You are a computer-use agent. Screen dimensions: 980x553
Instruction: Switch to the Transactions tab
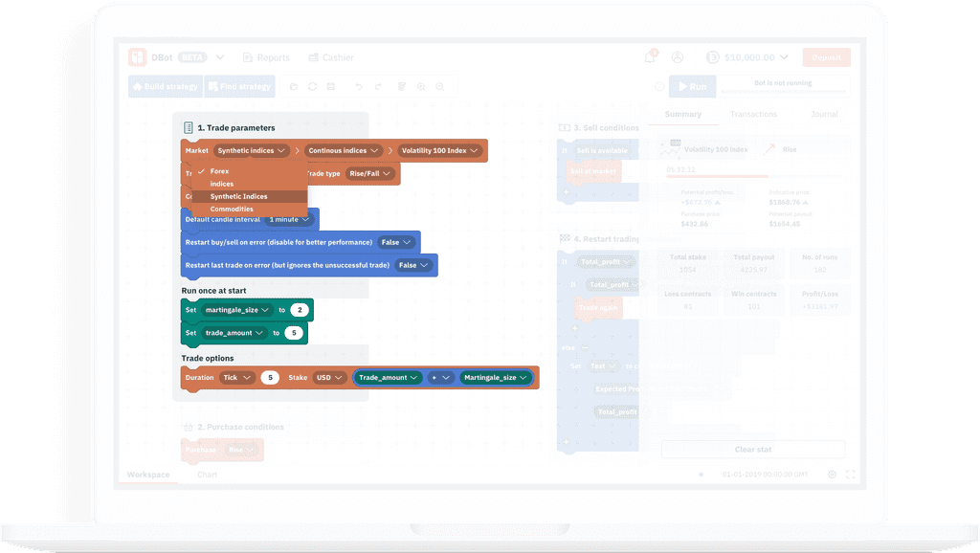tap(753, 114)
